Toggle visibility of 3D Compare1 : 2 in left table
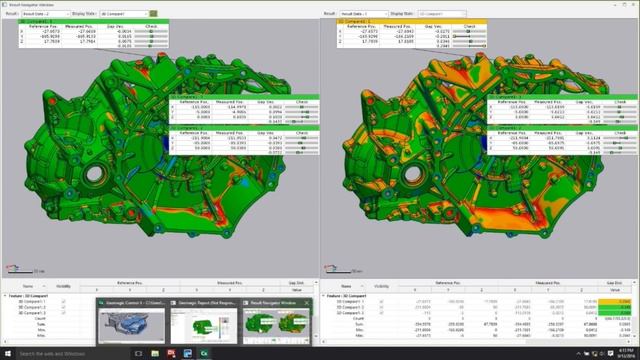 pos(63,307)
